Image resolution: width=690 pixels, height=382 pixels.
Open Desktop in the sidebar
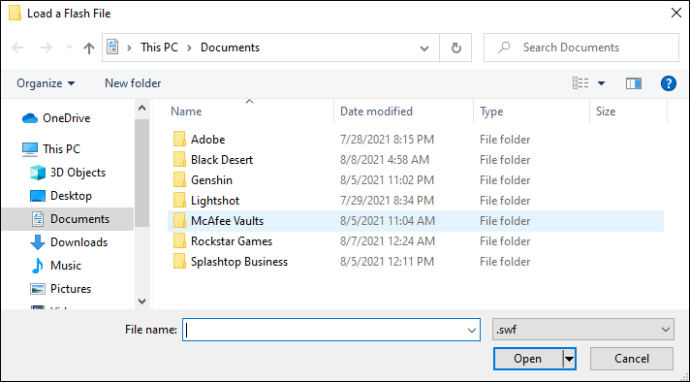(x=71, y=195)
